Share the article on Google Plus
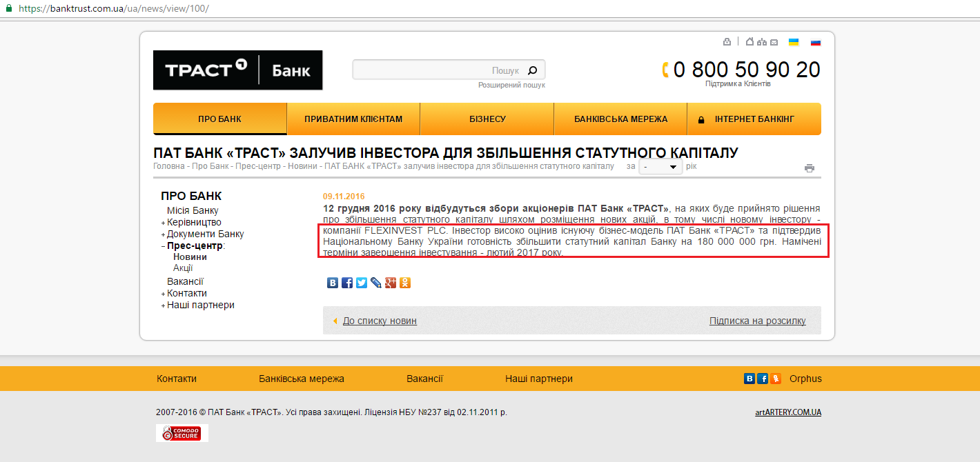Viewport: 980px width, 462px height. tap(391, 283)
